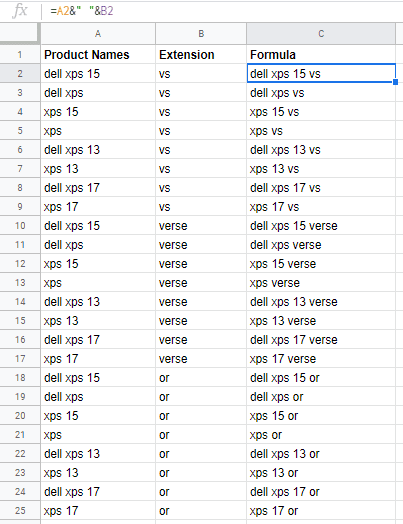Click cell A13 containing 'xps'
The image size is (403, 524).
98,283
